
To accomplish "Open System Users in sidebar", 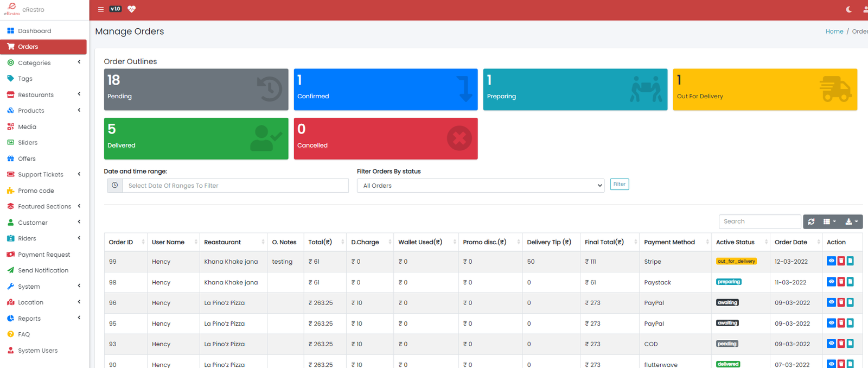I will click(x=43, y=351).
